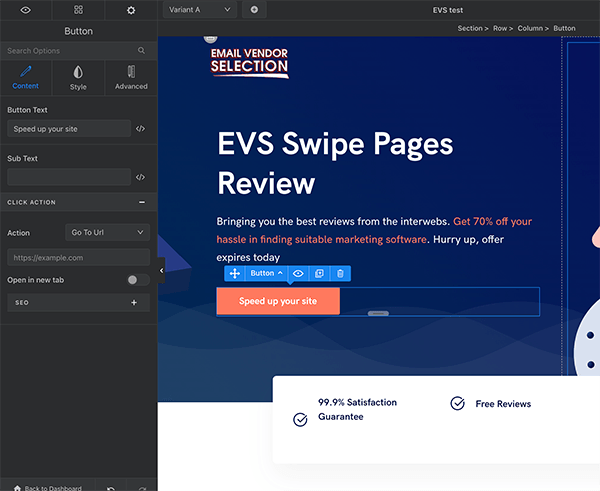Image resolution: width=600 pixels, height=491 pixels.
Task: Toggle Open in new tab switch
Action: pyautogui.click(x=138, y=280)
